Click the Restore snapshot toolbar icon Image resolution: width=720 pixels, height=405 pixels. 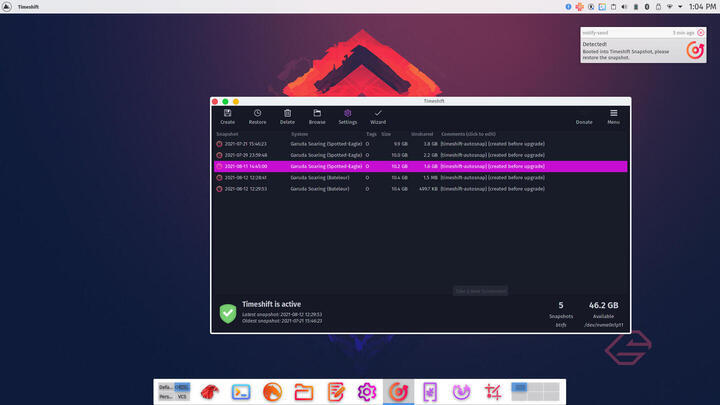click(257, 117)
